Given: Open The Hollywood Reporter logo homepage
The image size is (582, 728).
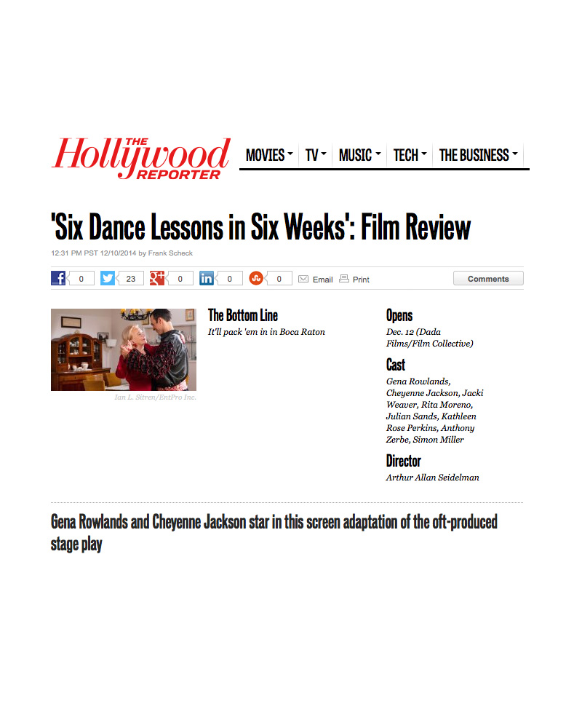Looking at the screenshot, I should tap(141, 158).
